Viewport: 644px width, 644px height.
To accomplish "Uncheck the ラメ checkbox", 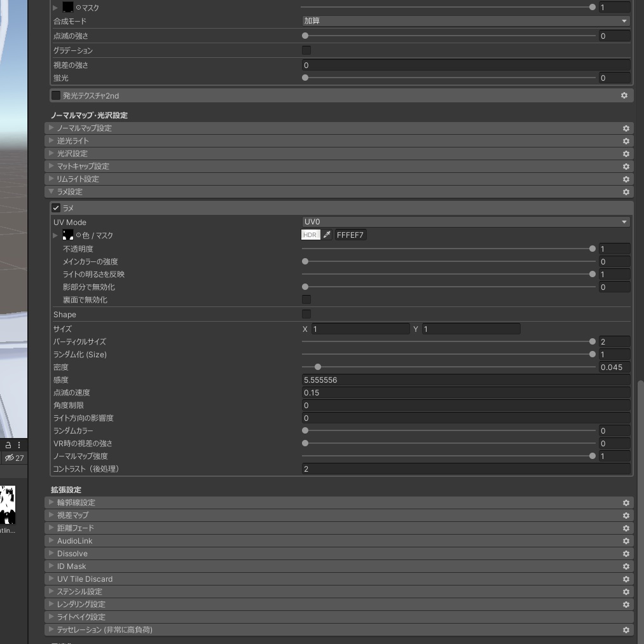I will click(55, 207).
